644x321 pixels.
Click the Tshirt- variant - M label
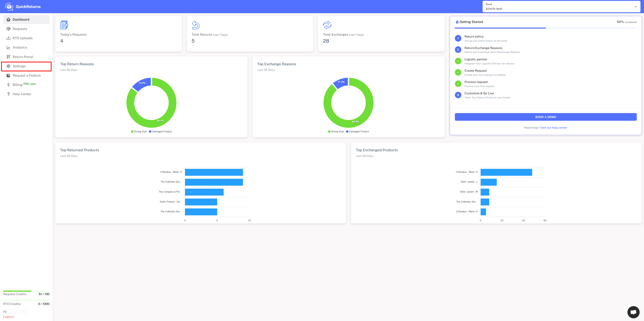coord(469,192)
